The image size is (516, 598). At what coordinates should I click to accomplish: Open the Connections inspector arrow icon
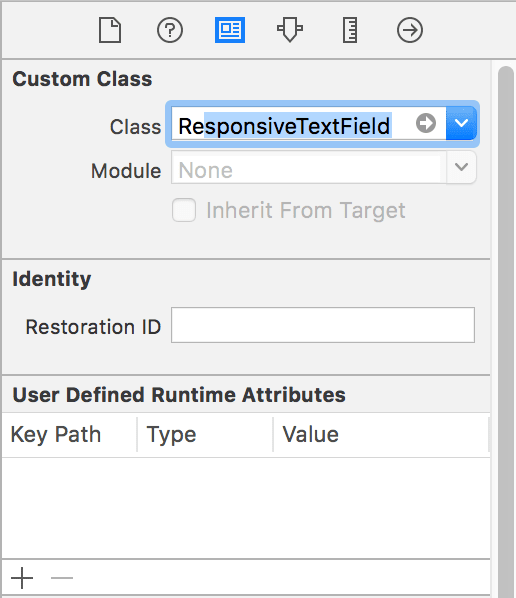tap(410, 30)
